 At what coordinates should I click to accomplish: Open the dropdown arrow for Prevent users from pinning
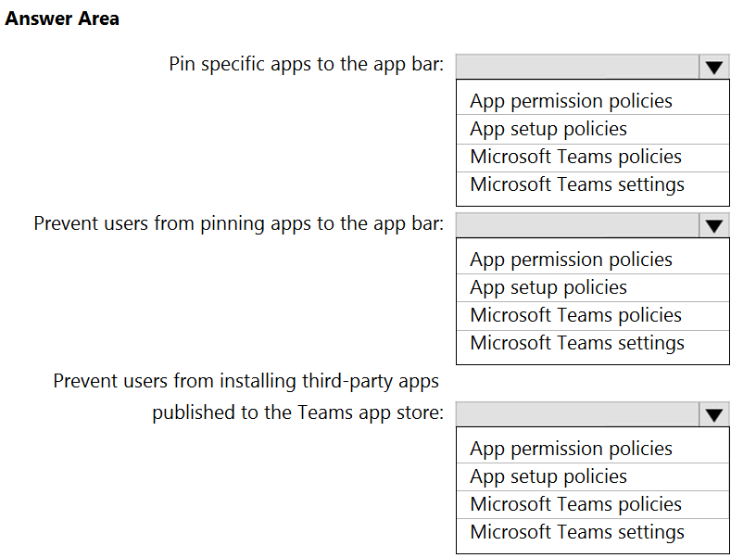pyautogui.click(x=714, y=225)
